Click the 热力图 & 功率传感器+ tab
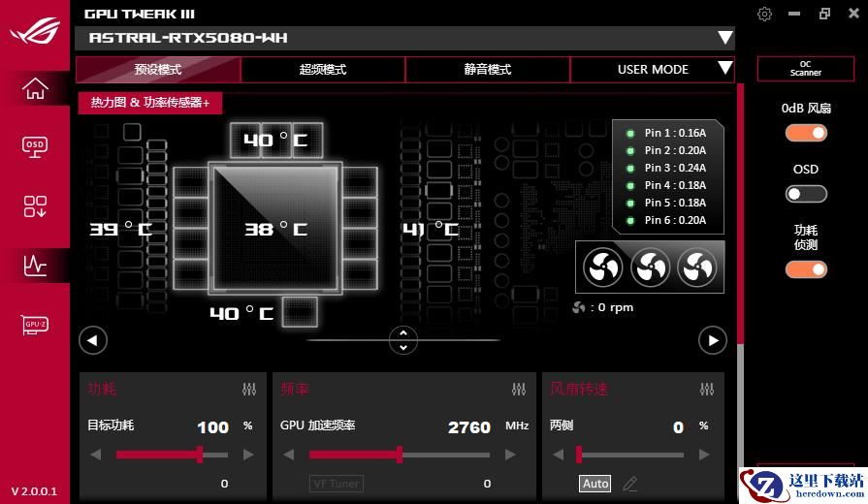Image resolution: width=868 pixels, height=504 pixels. click(150, 103)
